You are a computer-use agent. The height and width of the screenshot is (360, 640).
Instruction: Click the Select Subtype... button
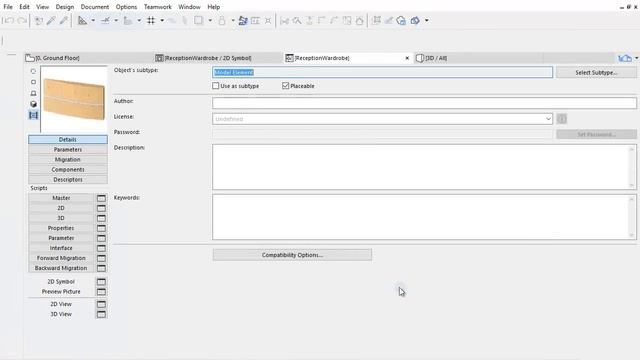pyautogui.click(x=596, y=72)
